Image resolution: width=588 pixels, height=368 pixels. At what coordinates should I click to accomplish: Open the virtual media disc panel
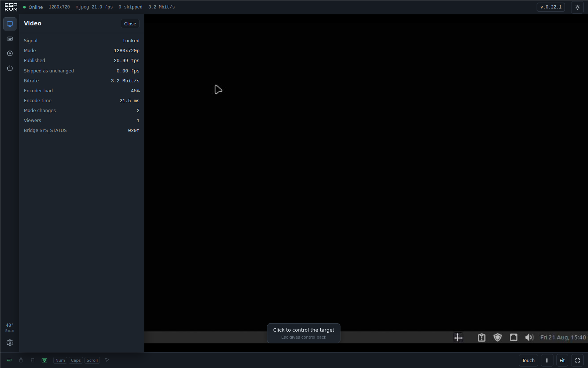click(10, 53)
